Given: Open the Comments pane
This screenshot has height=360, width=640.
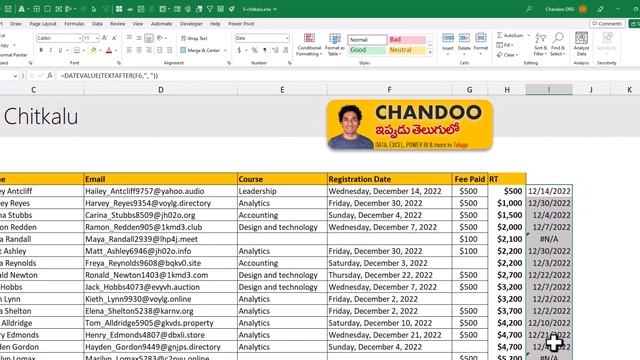Looking at the screenshot, I should click(607, 24).
